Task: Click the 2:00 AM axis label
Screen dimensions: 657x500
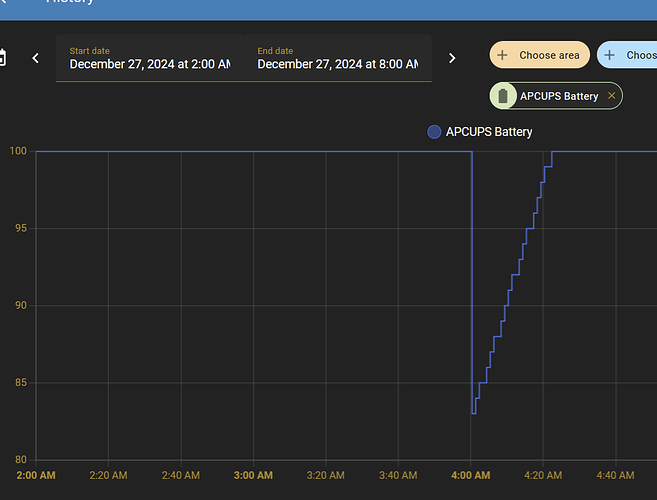Action: [35, 475]
